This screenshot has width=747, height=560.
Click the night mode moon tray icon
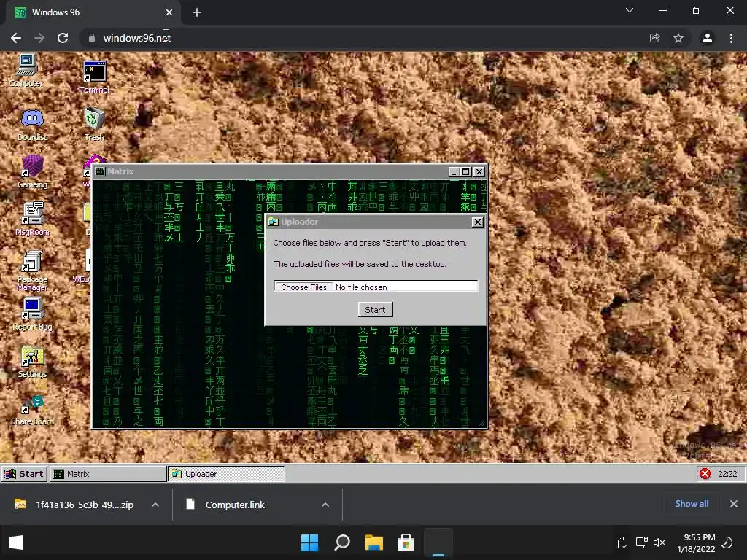pos(727,542)
